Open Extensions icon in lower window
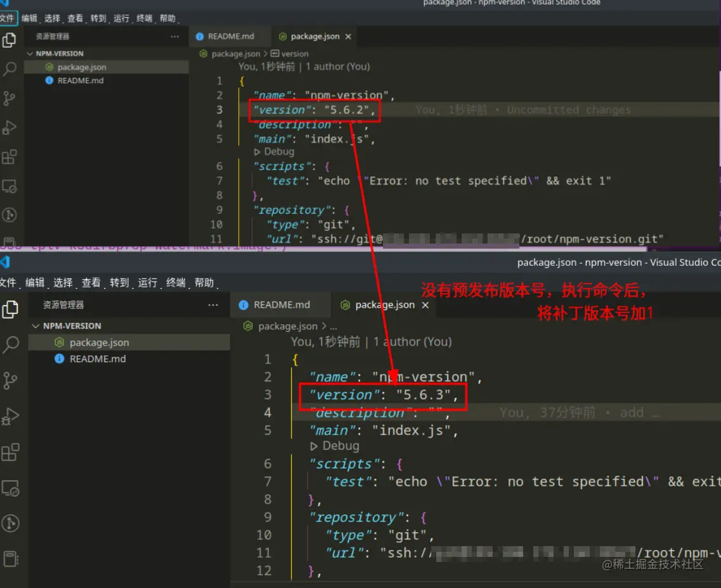Viewport: 721px width, 588px height. [10, 452]
